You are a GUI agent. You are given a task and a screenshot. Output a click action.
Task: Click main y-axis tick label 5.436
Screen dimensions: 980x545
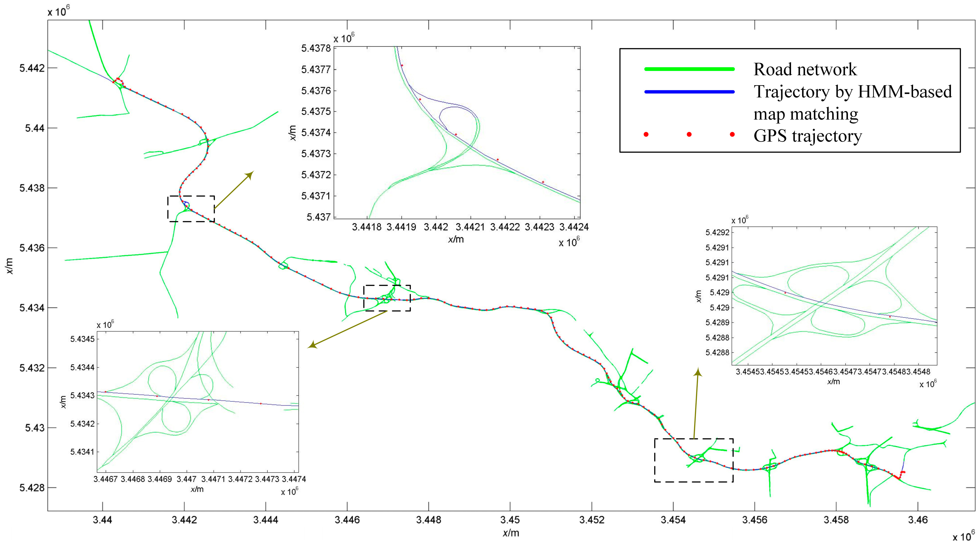31,248
